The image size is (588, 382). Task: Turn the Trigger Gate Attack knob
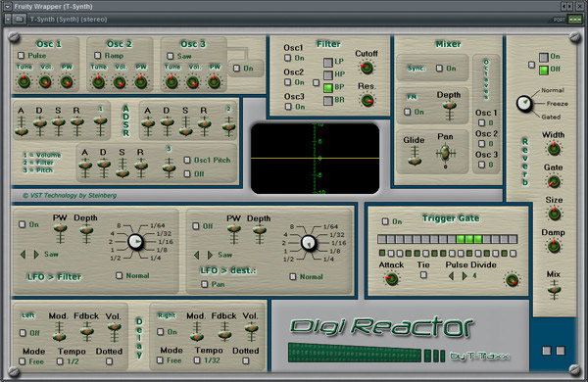click(391, 279)
